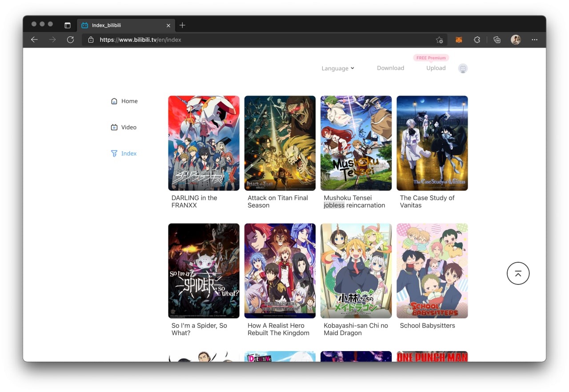Open the Download link in the header

click(x=390, y=68)
